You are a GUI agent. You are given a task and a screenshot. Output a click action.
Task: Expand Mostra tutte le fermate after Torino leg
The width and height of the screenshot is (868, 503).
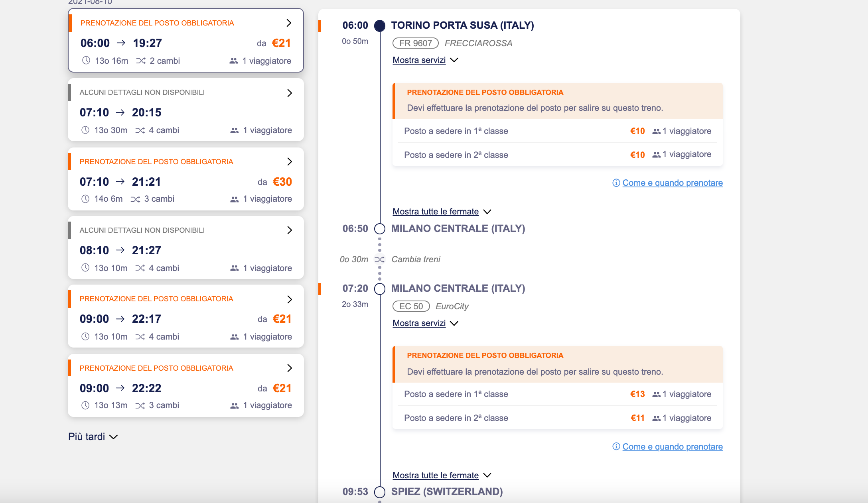pos(442,212)
